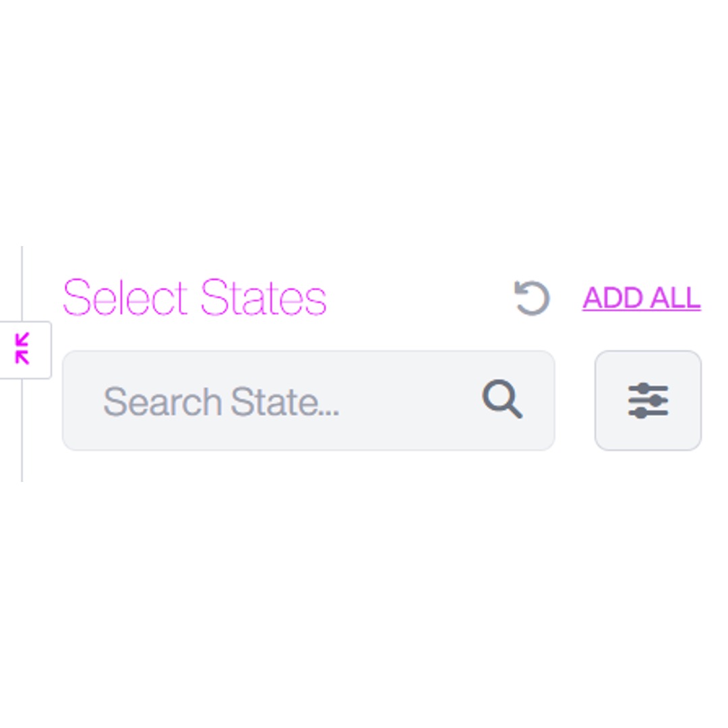728x728 pixels.
Task: Click the reset arrow icon
Action: [532, 298]
